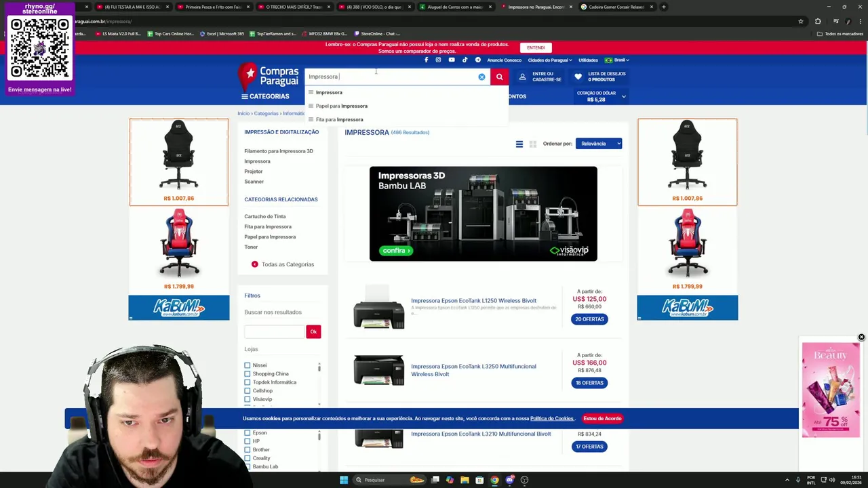Viewport: 868px width, 488px height.
Task: Click the Estou de Acordo cookie button
Action: point(602,418)
